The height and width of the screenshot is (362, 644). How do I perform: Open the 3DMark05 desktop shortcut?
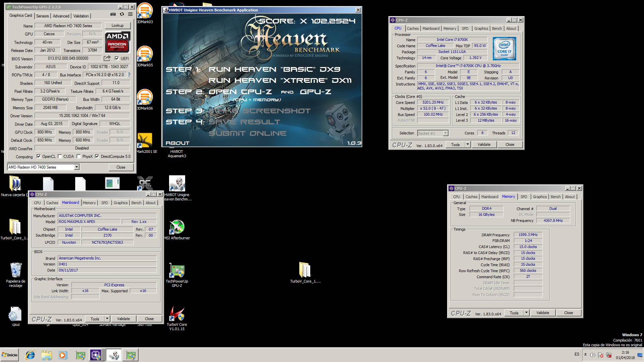click(145, 57)
